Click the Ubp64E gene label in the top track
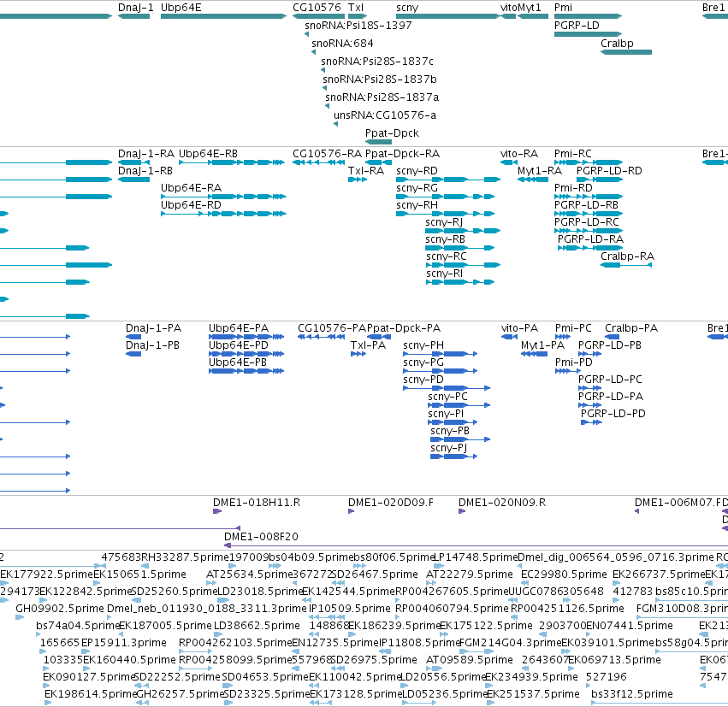728x707 pixels. tap(181, 8)
